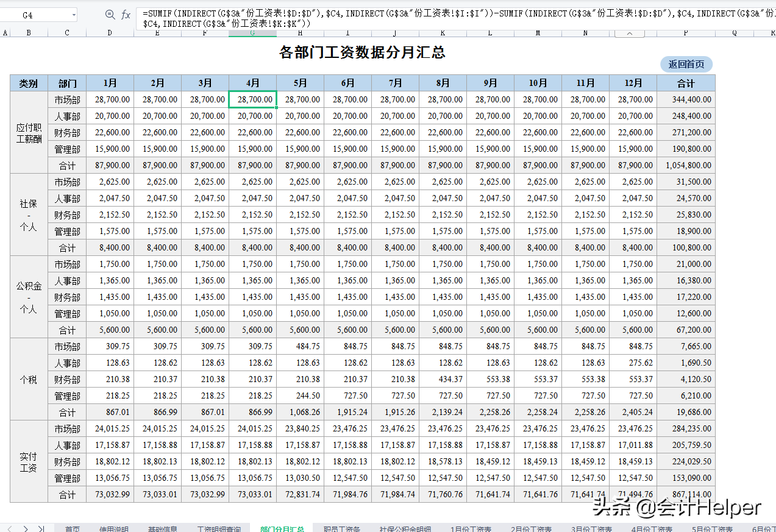Collapse the formula bar with chevron

pyautogui.click(x=630, y=34)
